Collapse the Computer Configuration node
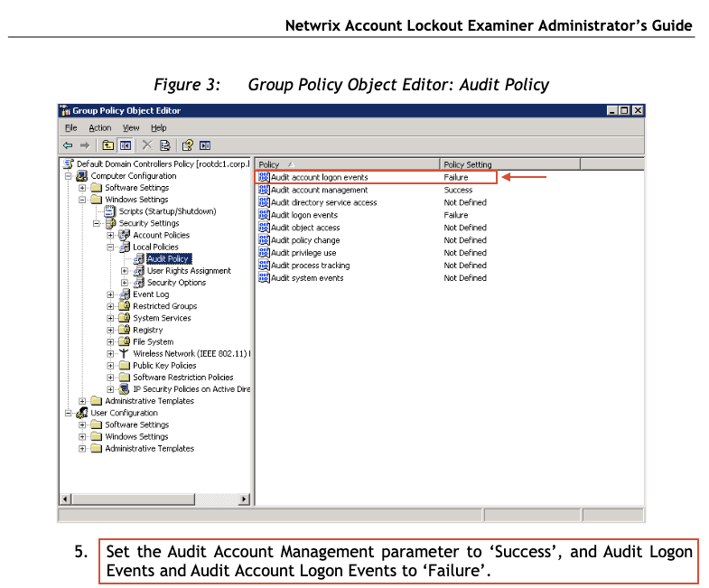This screenshot has width=709, height=588. 69,176
